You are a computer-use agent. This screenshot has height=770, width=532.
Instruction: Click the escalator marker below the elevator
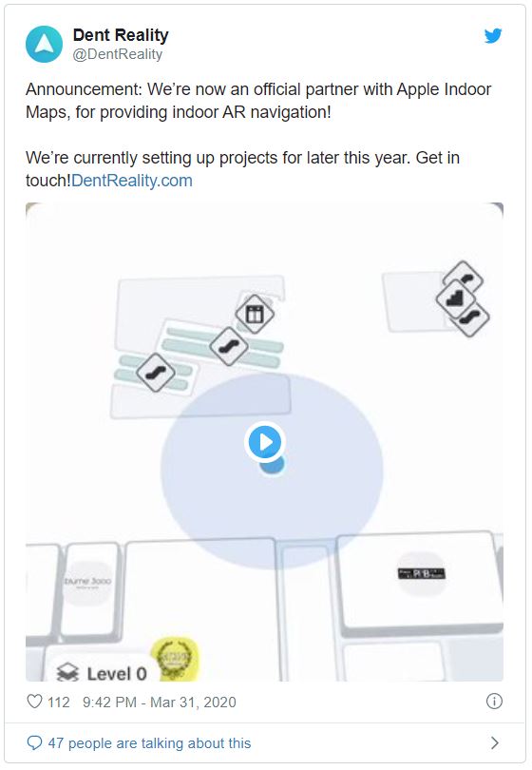(x=229, y=346)
